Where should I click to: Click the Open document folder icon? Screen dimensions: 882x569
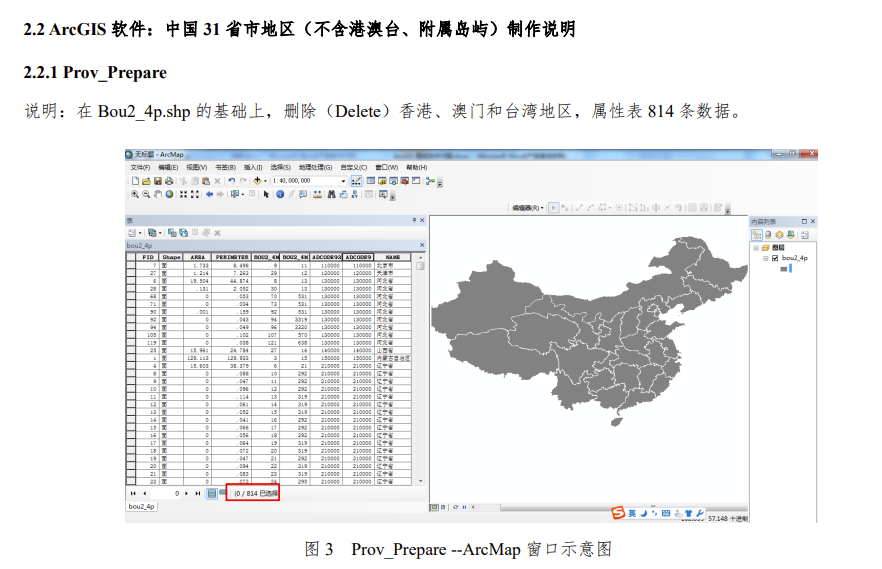point(145,181)
